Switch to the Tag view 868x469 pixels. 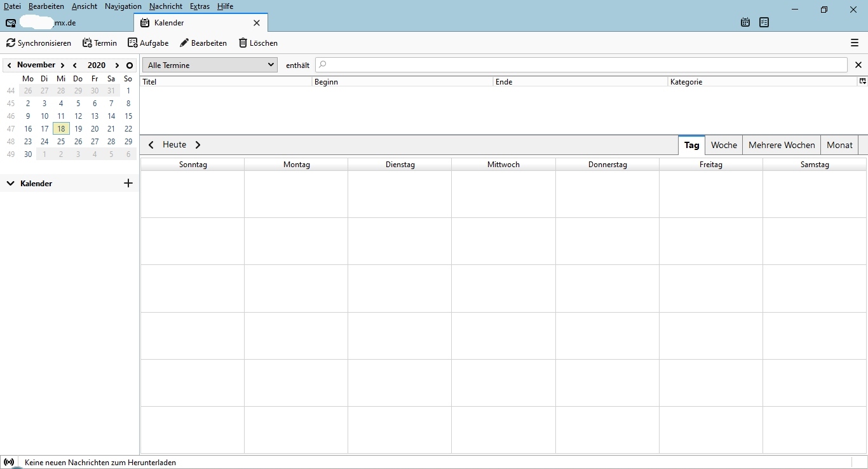[x=692, y=145]
